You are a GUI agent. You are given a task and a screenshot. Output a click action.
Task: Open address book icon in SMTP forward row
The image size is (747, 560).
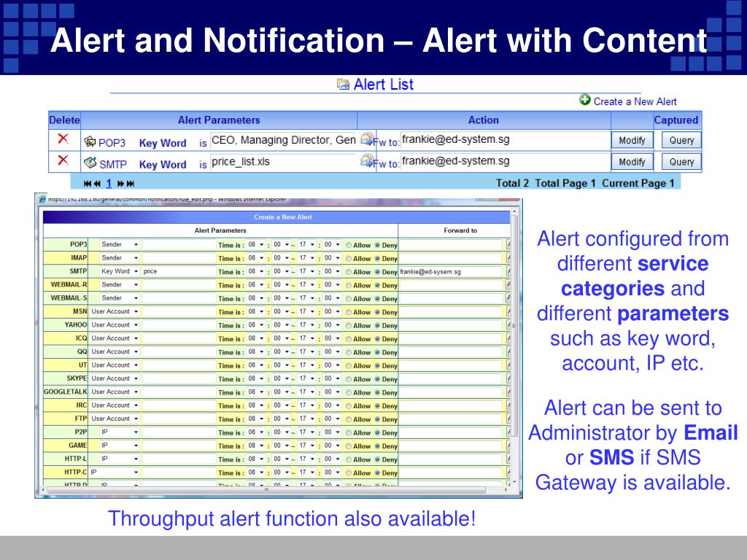pos(508,271)
